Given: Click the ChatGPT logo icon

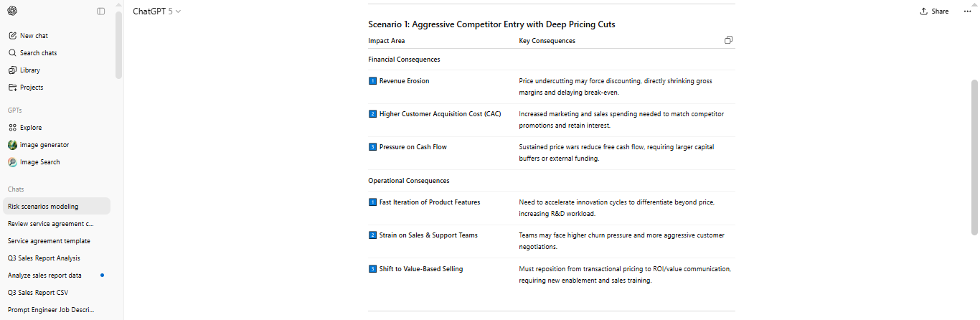Looking at the screenshot, I should pos(12,11).
